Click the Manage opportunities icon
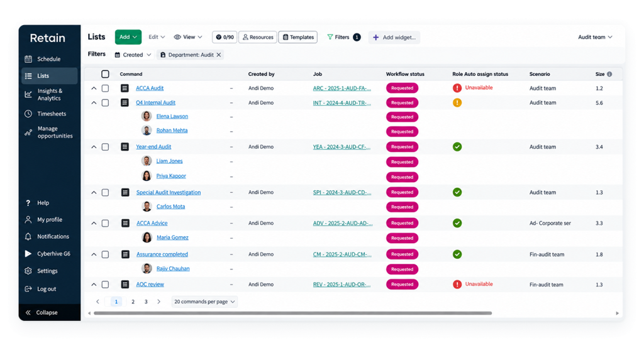The height and width of the screenshot is (353, 644). (x=28, y=132)
